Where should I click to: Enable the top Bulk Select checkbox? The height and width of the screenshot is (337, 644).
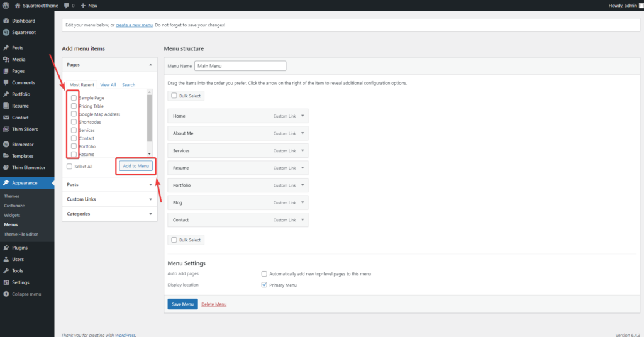point(174,96)
